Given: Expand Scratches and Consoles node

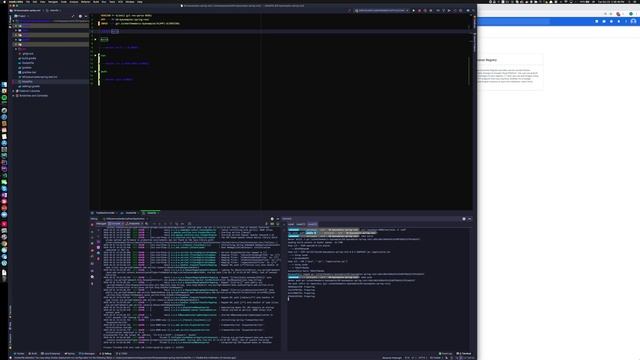Looking at the screenshot, I should coord(13,96).
